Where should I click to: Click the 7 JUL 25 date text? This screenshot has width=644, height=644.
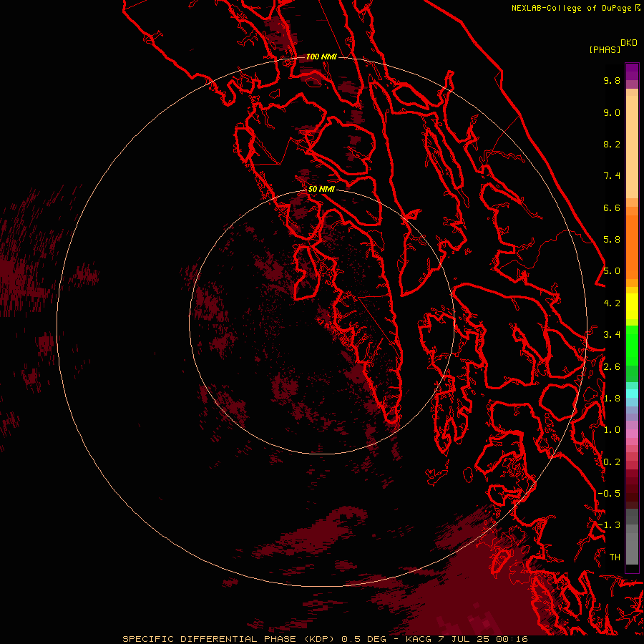pyautogui.click(x=464, y=639)
